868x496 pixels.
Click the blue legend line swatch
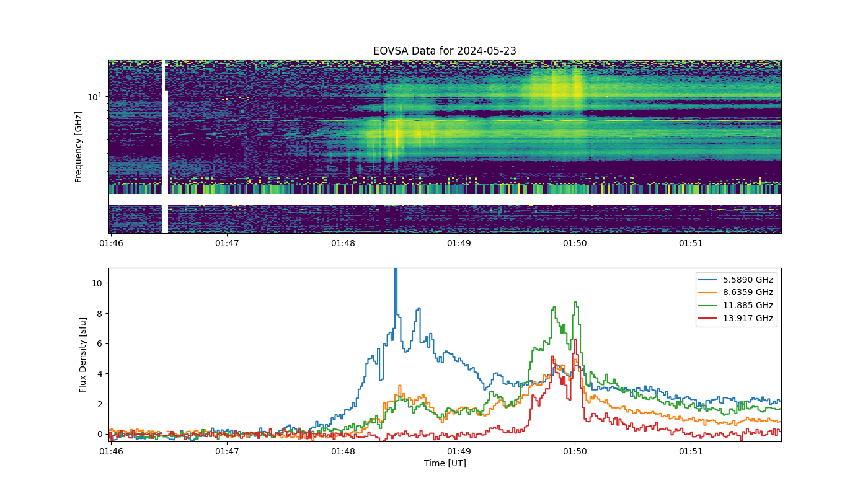709,280
